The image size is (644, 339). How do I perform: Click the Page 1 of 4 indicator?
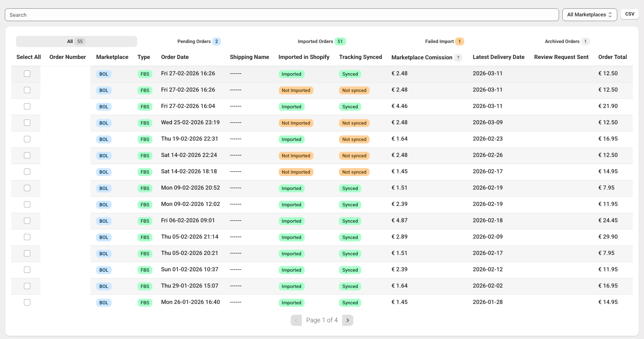[322, 320]
